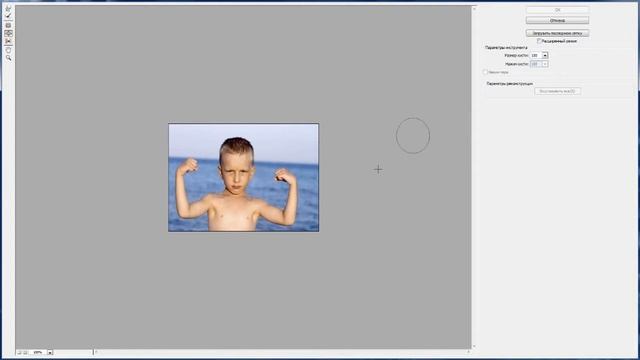Open the Нажим кисти dropdown arrow
The width and height of the screenshot is (640, 360).
(x=545, y=64)
